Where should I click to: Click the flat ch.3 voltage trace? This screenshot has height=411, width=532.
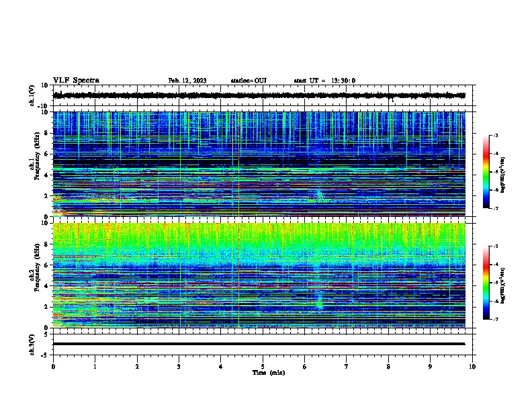pos(259,344)
